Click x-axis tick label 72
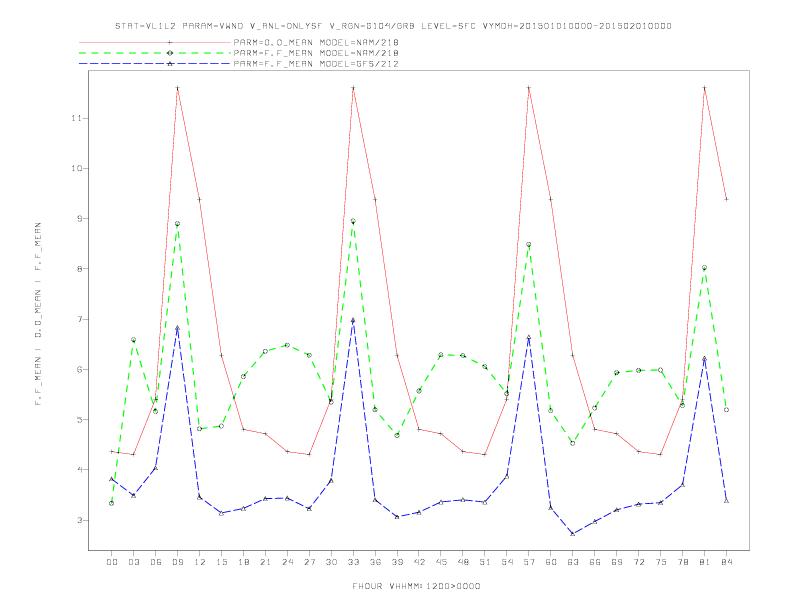 pos(638,562)
